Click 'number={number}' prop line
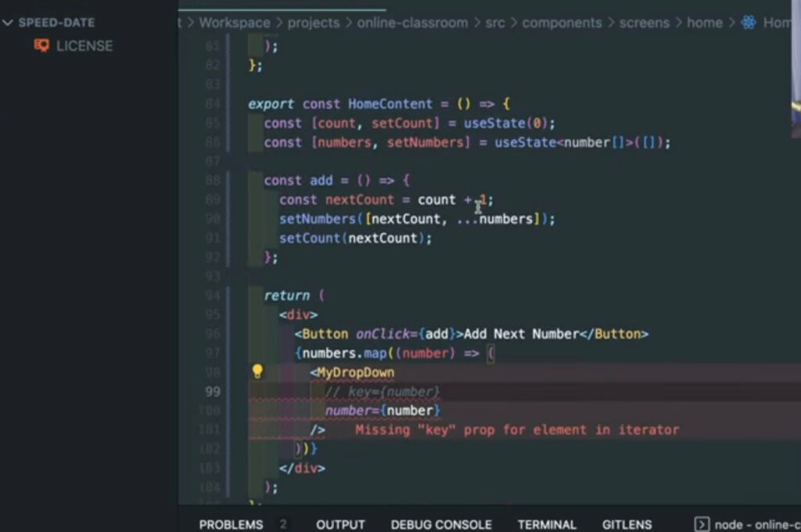Image resolution: width=801 pixels, height=532 pixels. (383, 411)
